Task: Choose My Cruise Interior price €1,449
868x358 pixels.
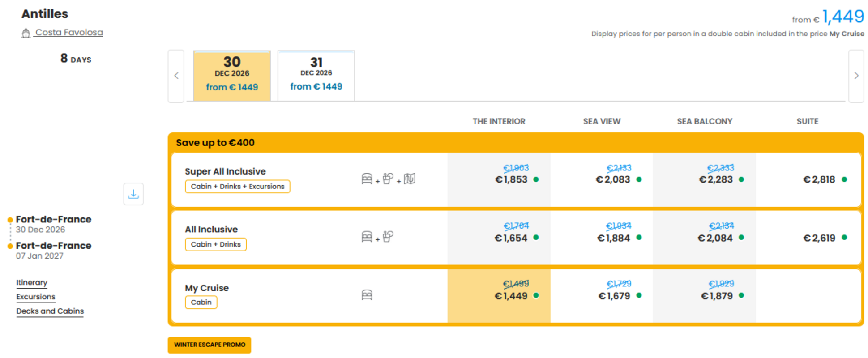Action: pos(499,295)
